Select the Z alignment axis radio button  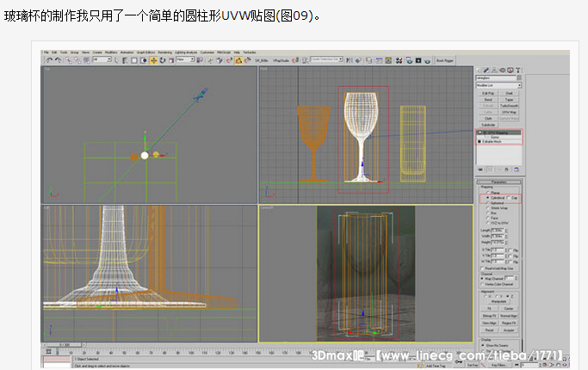click(x=507, y=296)
